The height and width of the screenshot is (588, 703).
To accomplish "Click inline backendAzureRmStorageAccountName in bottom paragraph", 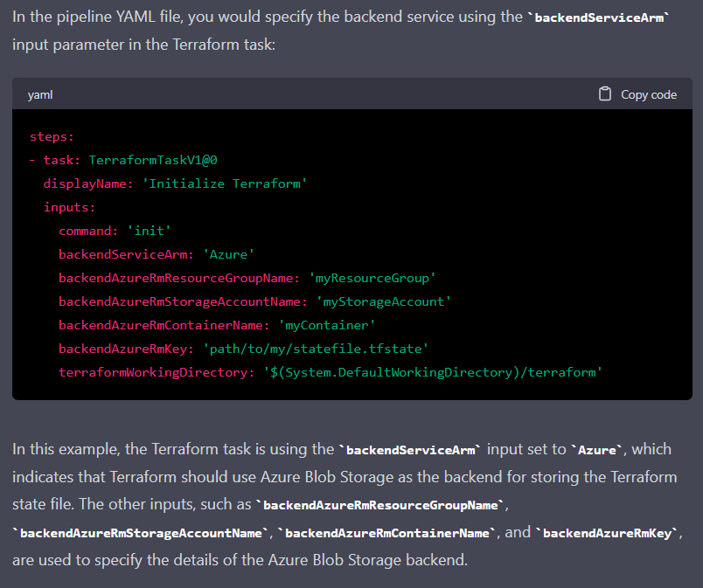I will point(142,533).
